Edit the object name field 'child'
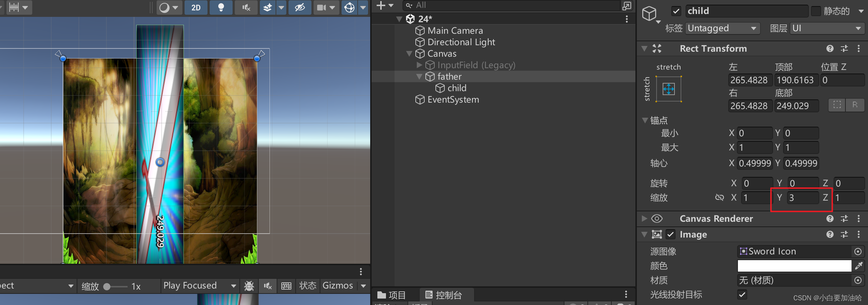 pyautogui.click(x=747, y=11)
